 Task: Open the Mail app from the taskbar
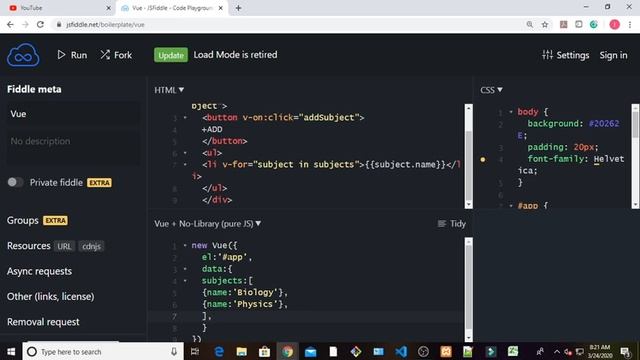pos(310,351)
